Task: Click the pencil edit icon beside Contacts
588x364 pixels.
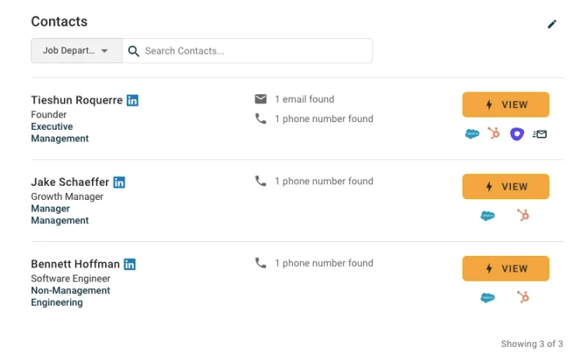Action: (x=551, y=24)
